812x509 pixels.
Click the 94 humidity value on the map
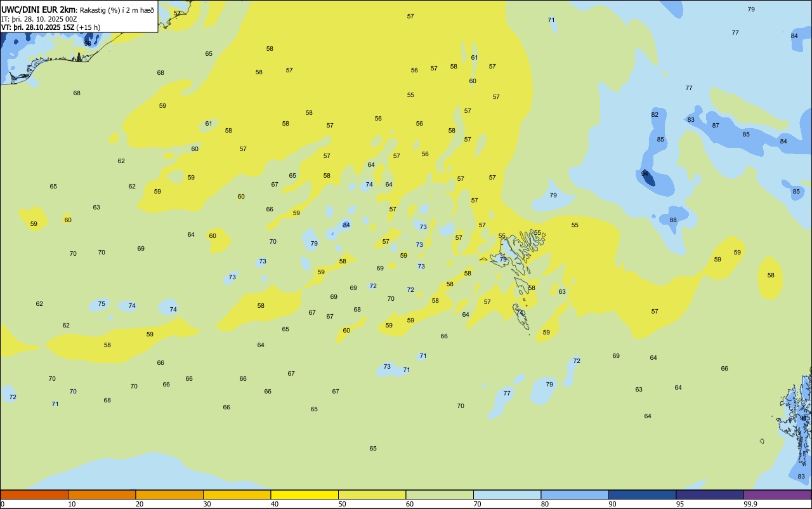(645, 173)
